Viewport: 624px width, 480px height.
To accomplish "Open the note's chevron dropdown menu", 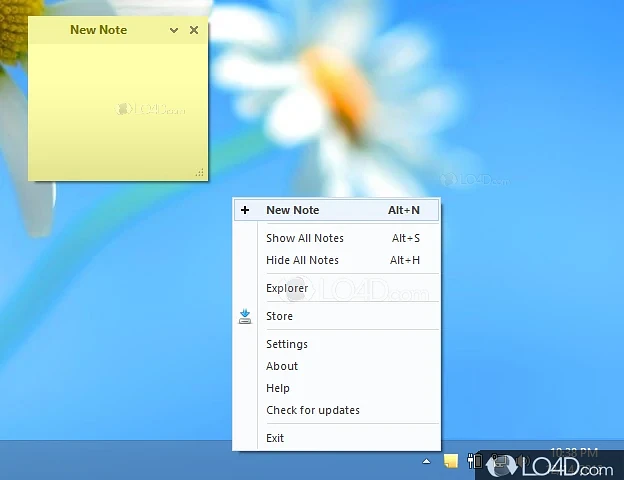I will click(x=174, y=30).
